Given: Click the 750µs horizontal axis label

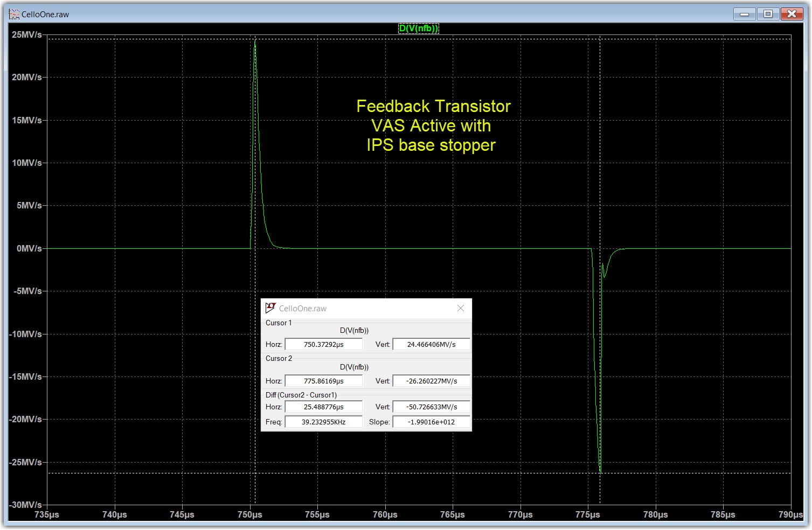Looking at the screenshot, I should point(250,514).
